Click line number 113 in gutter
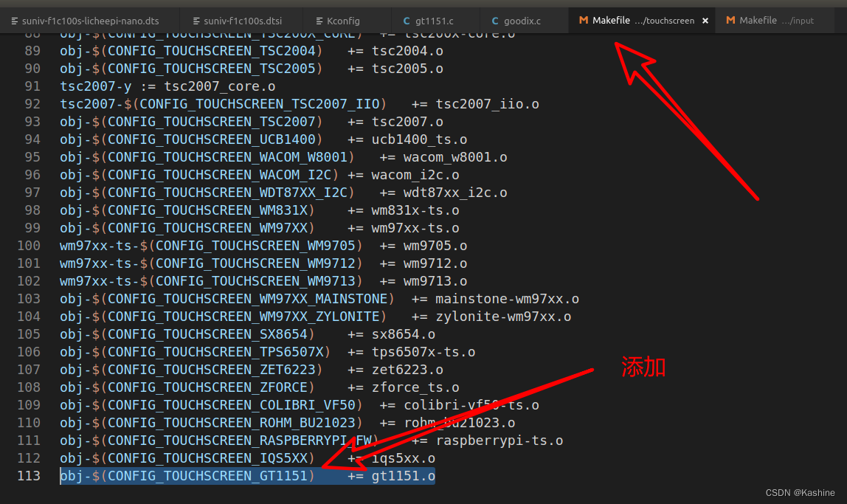847x504 pixels. pyautogui.click(x=29, y=476)
